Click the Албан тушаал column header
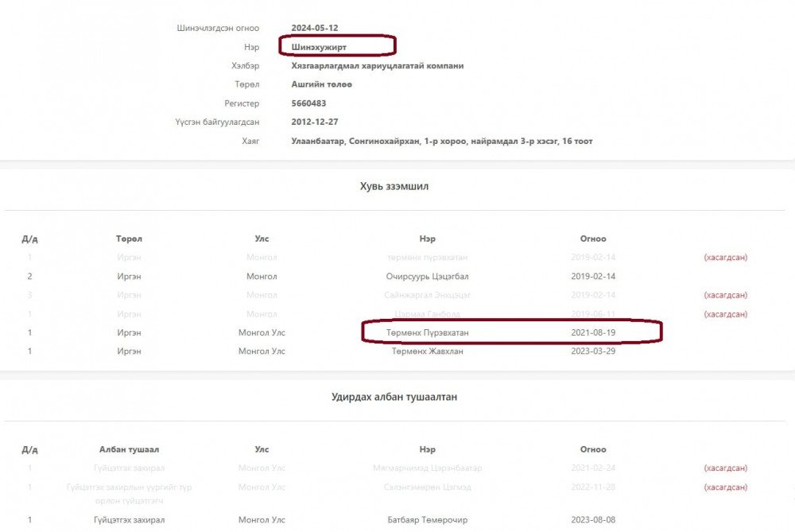The width and height of the screenshot is (795, 532). 129,449
